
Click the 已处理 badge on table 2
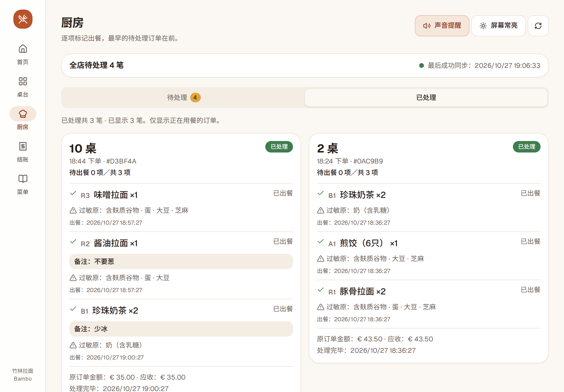(x=526, y=147)
